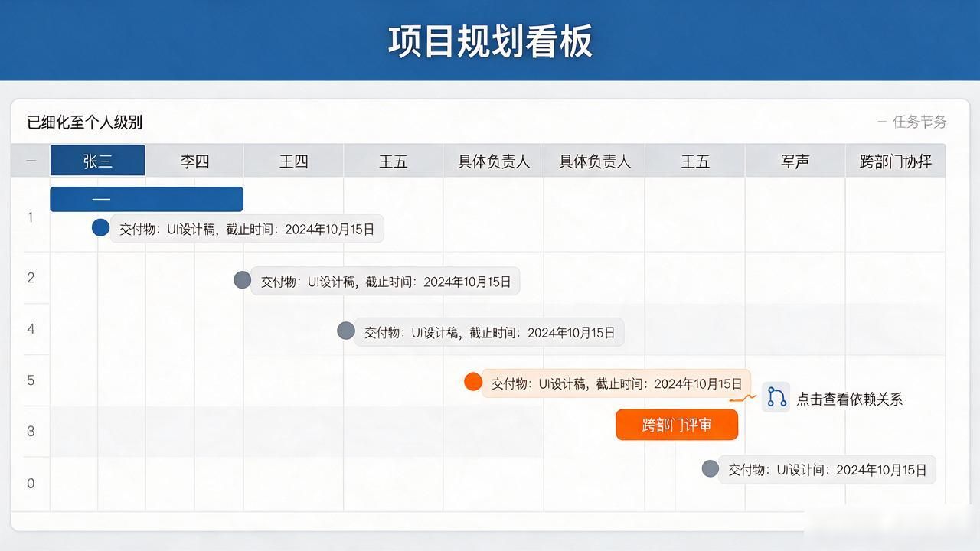This screenshot has width=980, height=551.
Task: Click row number 5
Action: [31, 380]
